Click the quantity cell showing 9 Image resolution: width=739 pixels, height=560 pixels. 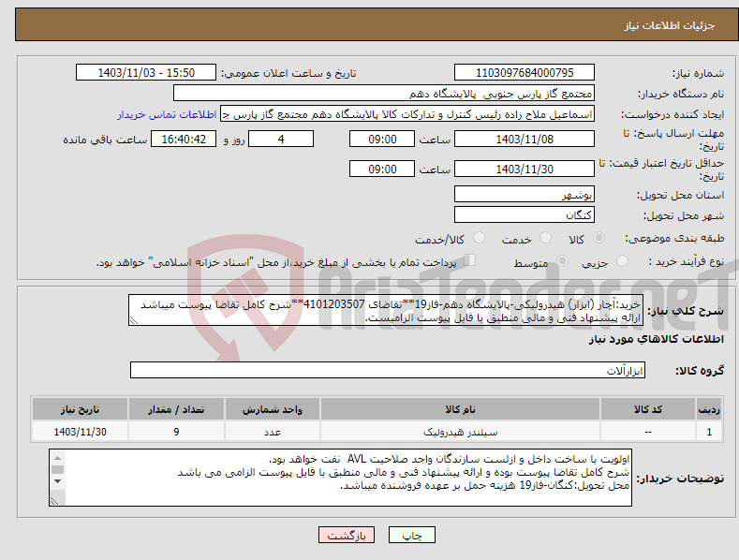click(176, 432)
